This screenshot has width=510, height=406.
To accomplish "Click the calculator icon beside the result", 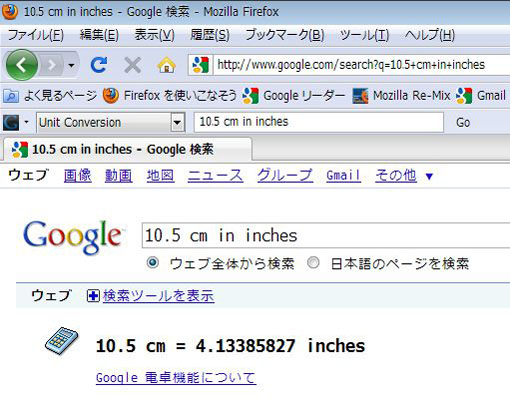I will tap(62, 341).
